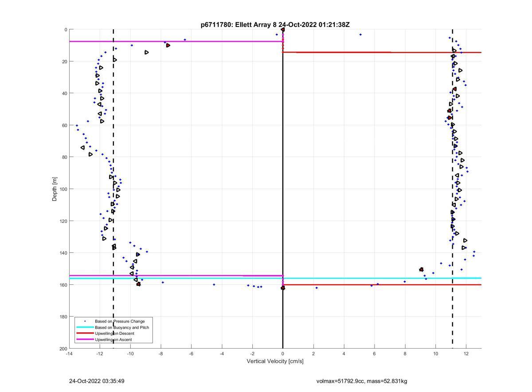This screenshot has width=532, height=392.
Task: Click the '-14' x-axis tick label
Action: tap(69, 353)
